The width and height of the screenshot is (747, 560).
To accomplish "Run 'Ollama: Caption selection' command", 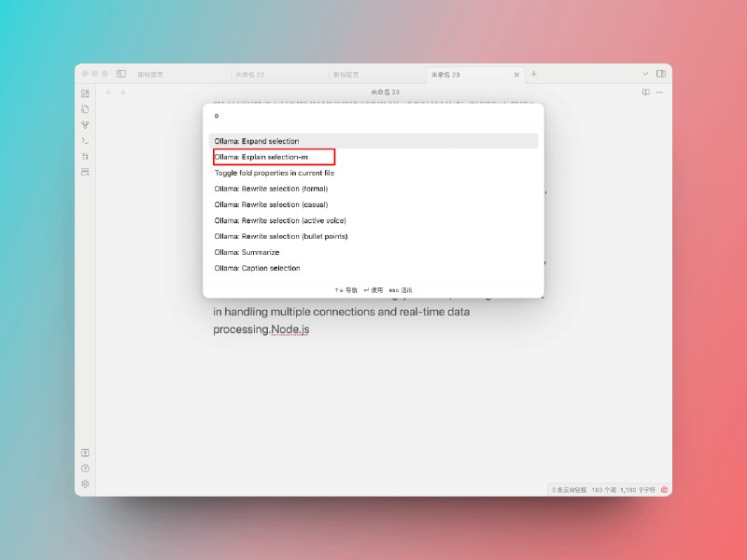I will click(373, 268).
